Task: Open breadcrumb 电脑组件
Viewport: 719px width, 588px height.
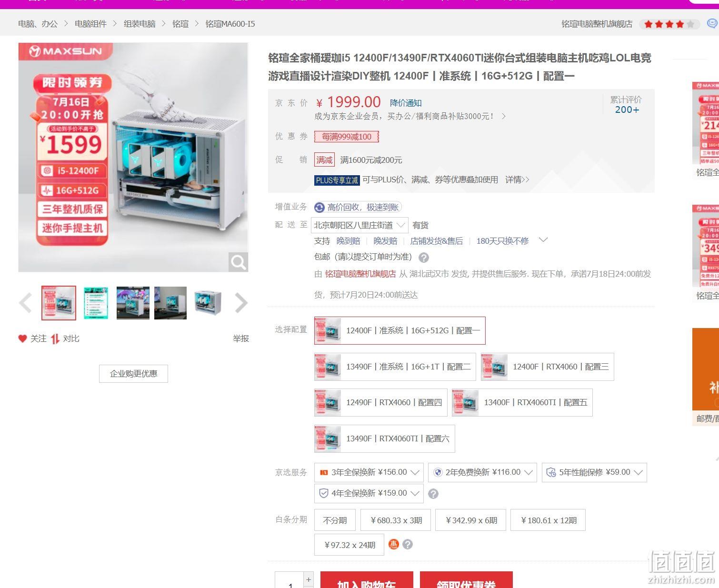Action: tap(90, 24)
